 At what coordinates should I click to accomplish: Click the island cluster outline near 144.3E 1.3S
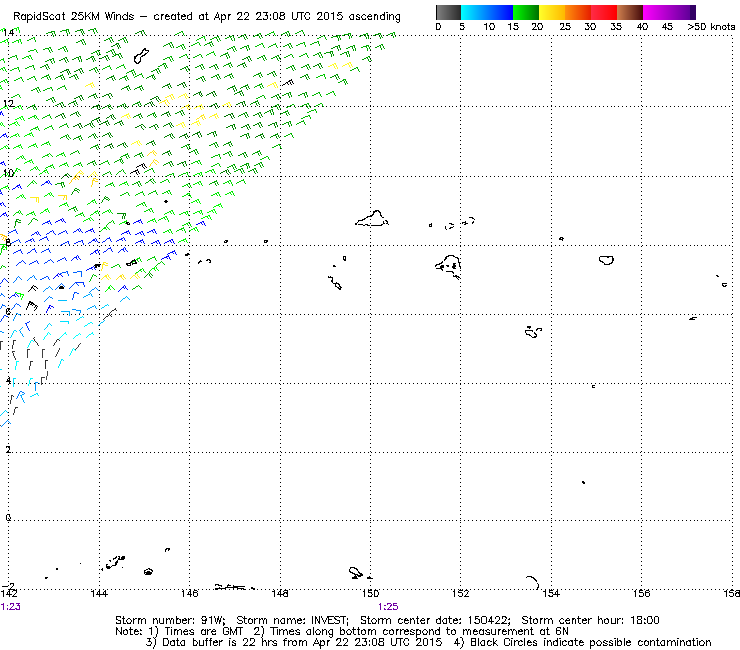point(115,562)
